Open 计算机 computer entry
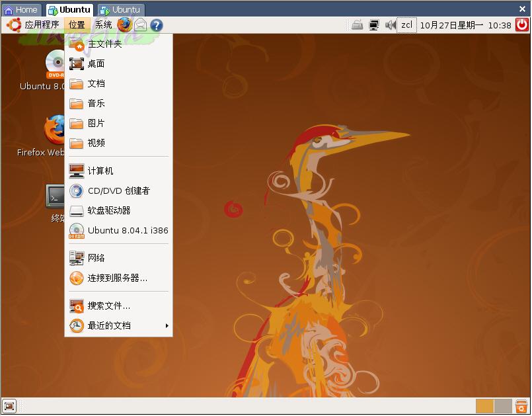Image resolution: width=532 pixels, height=416 pixels. pyautogui.click(x=119, y=171)
